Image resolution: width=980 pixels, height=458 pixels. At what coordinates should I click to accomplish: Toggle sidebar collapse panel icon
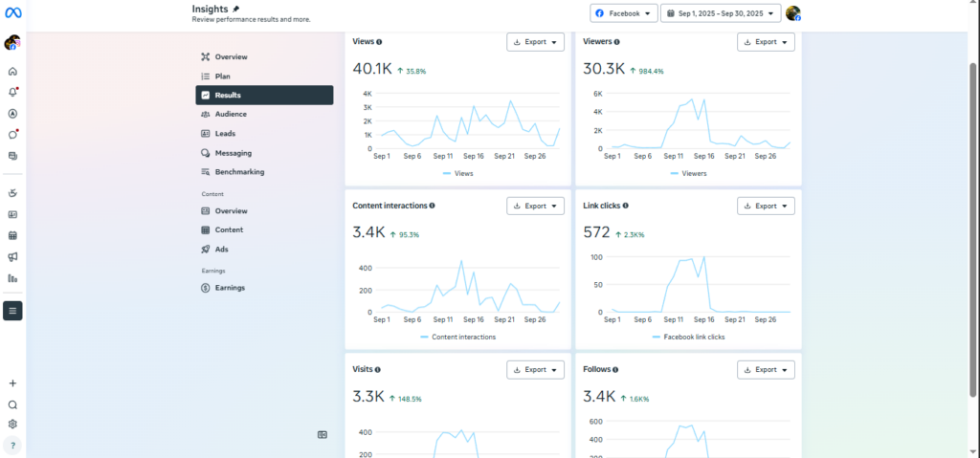(x=323, y=435)
